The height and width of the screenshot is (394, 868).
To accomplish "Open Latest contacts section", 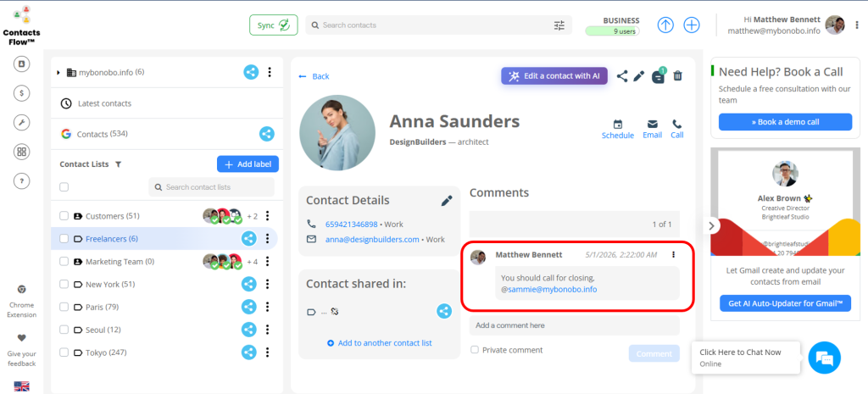I will pos(103,103).
